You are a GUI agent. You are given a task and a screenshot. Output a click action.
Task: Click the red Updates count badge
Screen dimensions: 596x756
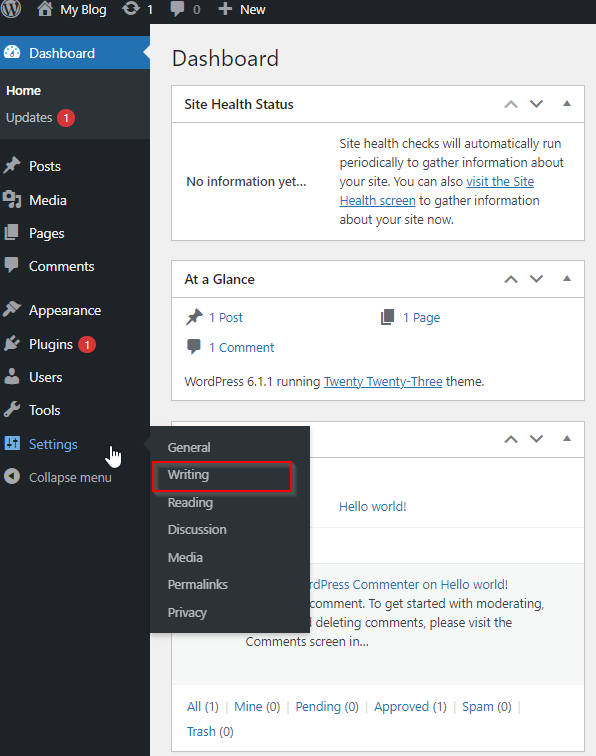[66, 118]
